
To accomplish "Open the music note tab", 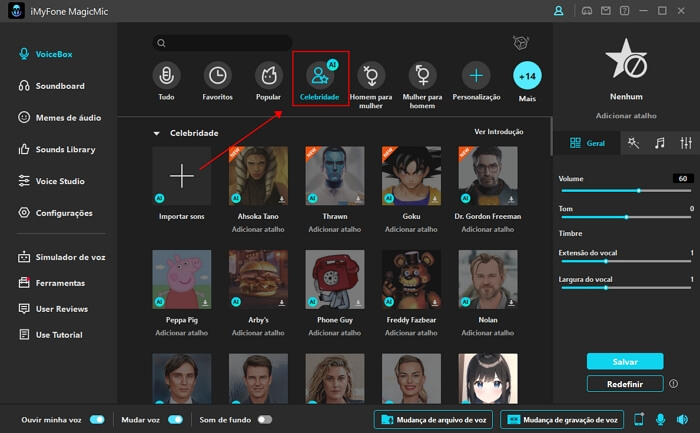I will (659, 143).
